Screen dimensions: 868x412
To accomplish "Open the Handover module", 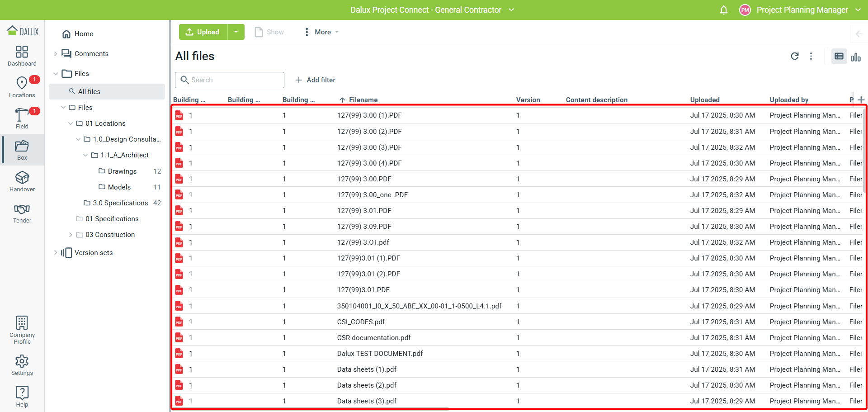I will coord(22,181).
